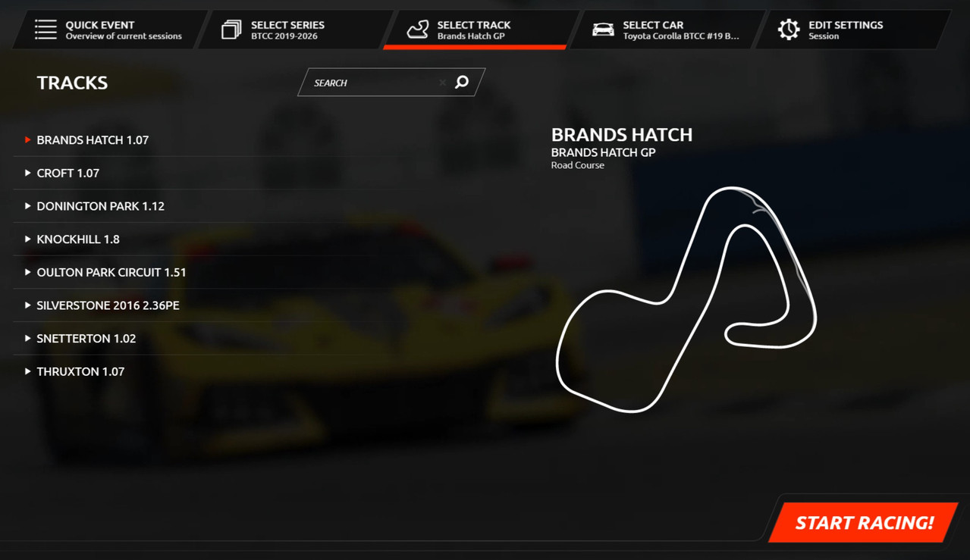The height and width of the screenshot is (560, 970).
Task: Select the DONINGTON PARK 1.12 track entry
Action: pyautogui.click(x=100, y=206)
